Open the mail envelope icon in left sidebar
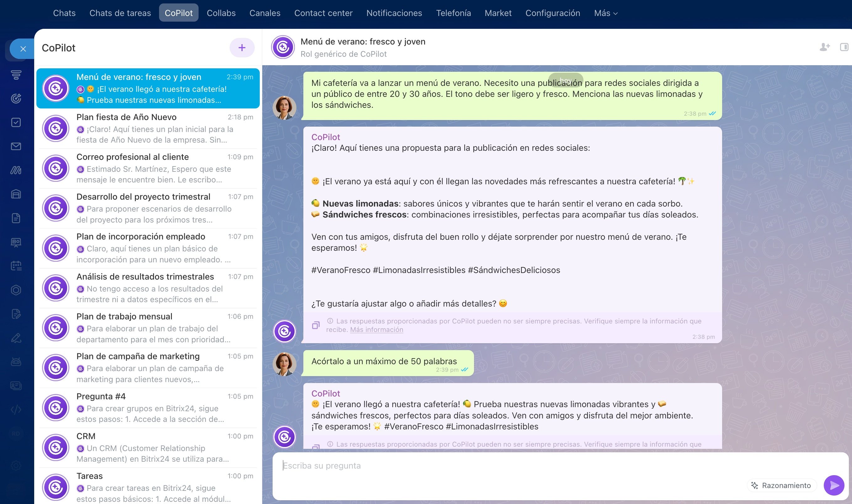 pyautogui.click(x=16, y=146)
